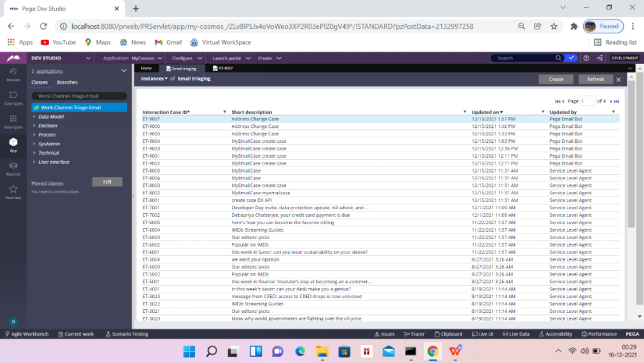Screen dimensions: 644x363
Task: Expand the Decision tree node
Action: [x=34, y=126]
